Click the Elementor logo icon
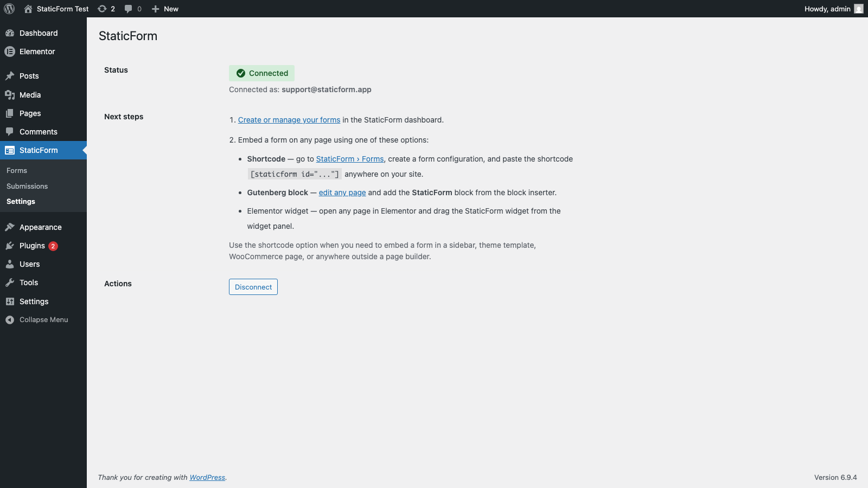The height and width of the screenshot is (488, 868). click(10, 52)
